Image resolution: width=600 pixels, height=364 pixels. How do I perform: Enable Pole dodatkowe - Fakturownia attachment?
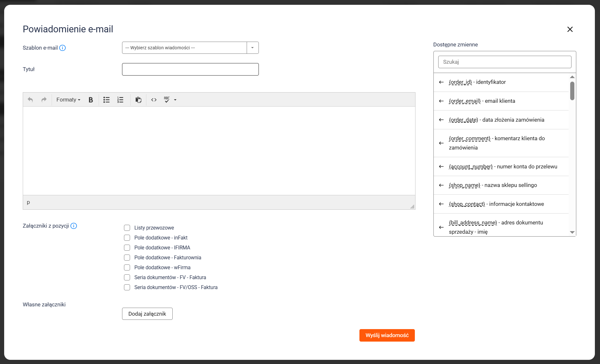point(127,258)
